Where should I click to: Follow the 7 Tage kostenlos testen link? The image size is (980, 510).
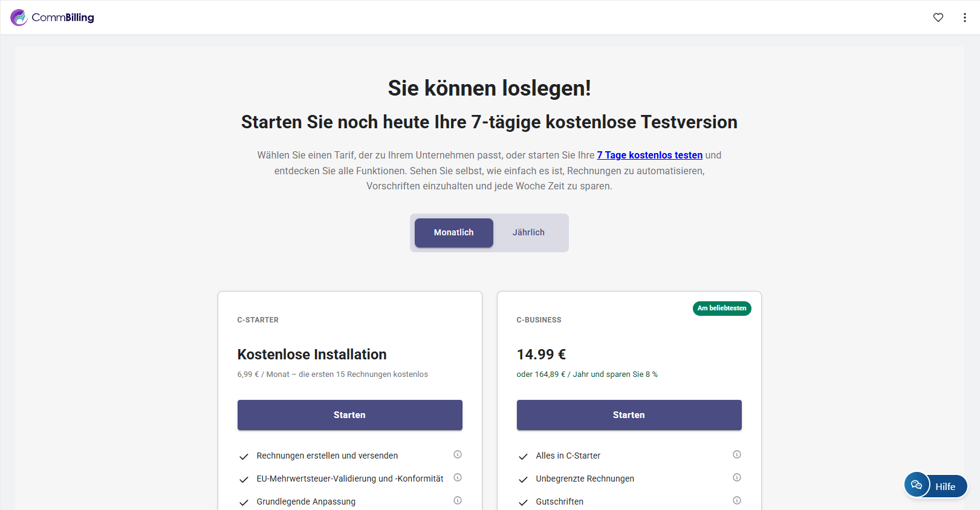click(649, 155)
